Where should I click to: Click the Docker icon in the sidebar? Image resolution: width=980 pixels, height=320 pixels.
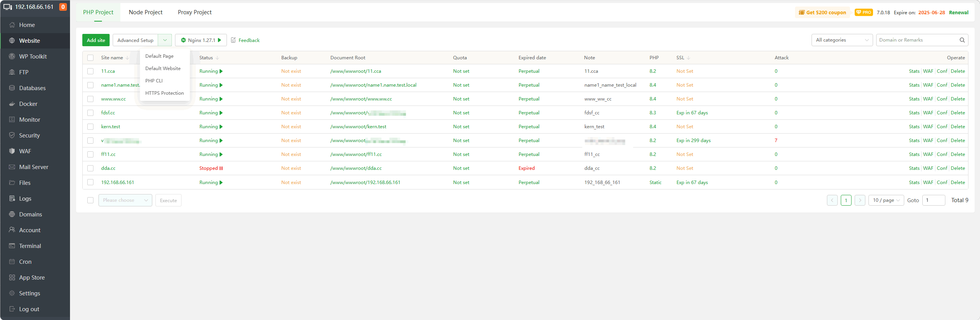click(x=12, y=104)
